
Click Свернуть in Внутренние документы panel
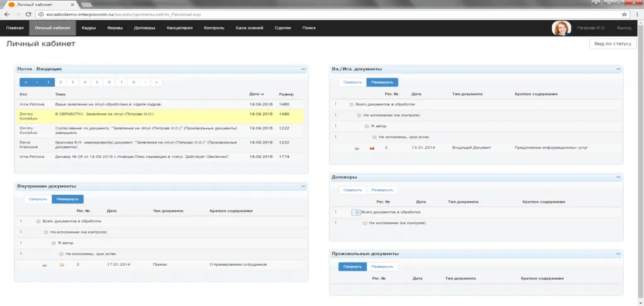(38, 199)
